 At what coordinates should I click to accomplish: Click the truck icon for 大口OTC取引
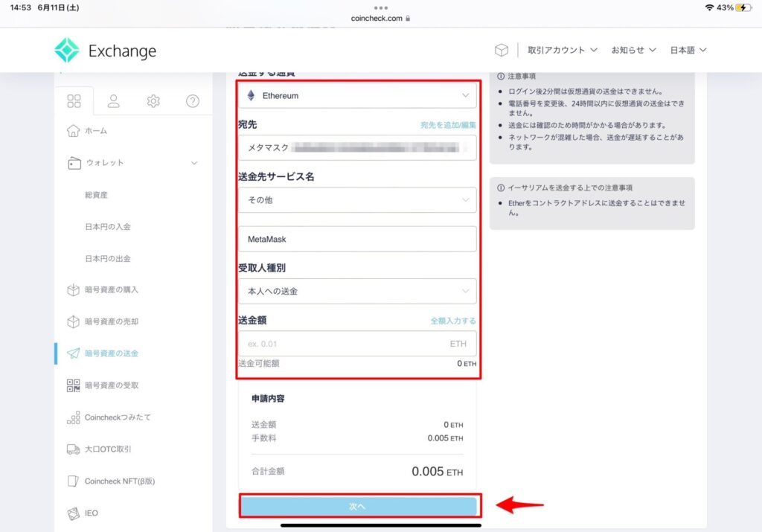(x=74, y=449)
